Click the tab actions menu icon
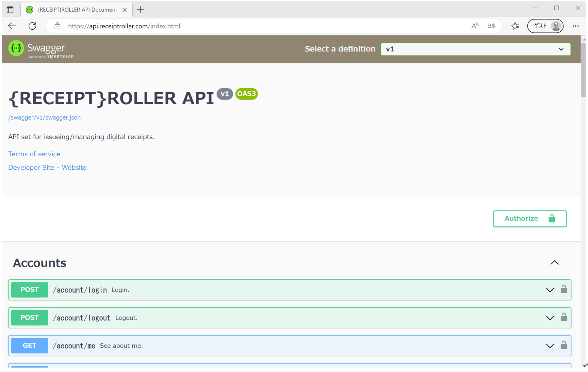The height and width of the screenshot is (372, 588). (10, 10)
